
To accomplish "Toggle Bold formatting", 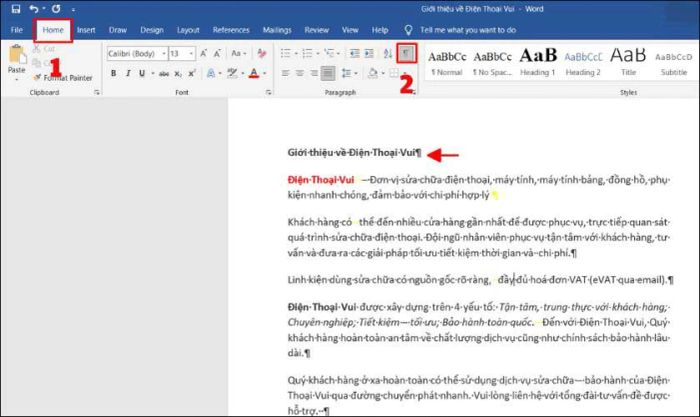I will pos(113,73).
